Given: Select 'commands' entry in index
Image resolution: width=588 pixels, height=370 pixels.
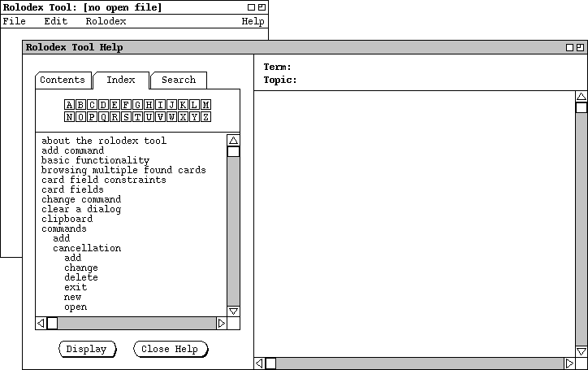Looking at the screenshot, I should coord(64,229).
